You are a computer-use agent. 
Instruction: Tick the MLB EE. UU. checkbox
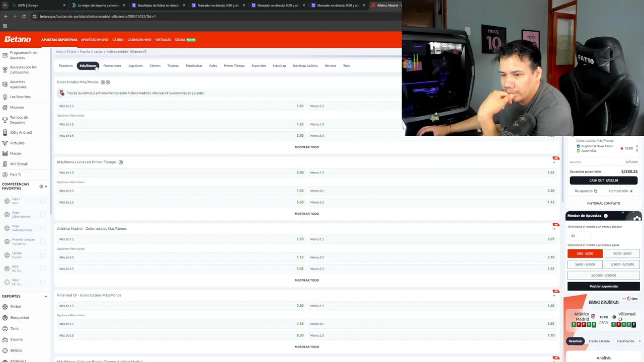pos(42,282)
